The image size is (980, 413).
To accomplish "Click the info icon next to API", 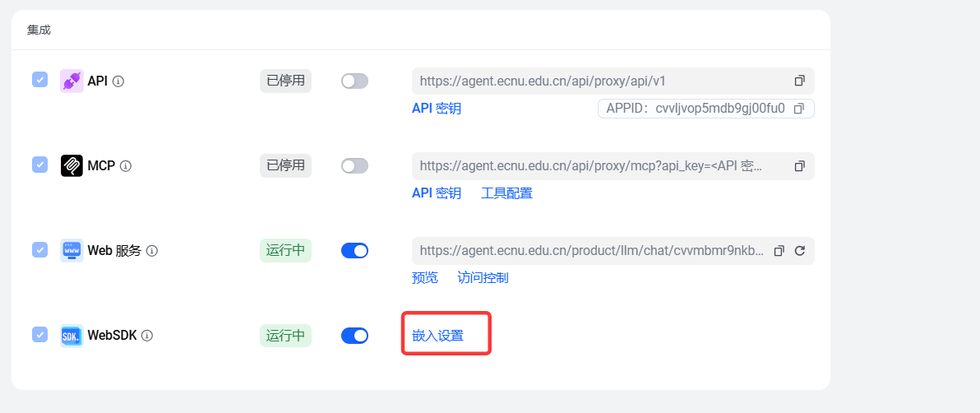I will 118,81.
